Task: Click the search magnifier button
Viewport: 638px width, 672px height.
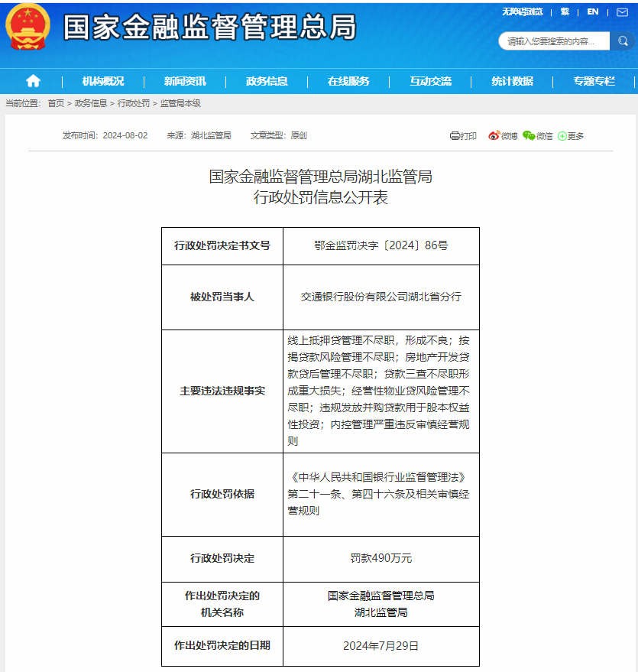Action: (623, 41)
